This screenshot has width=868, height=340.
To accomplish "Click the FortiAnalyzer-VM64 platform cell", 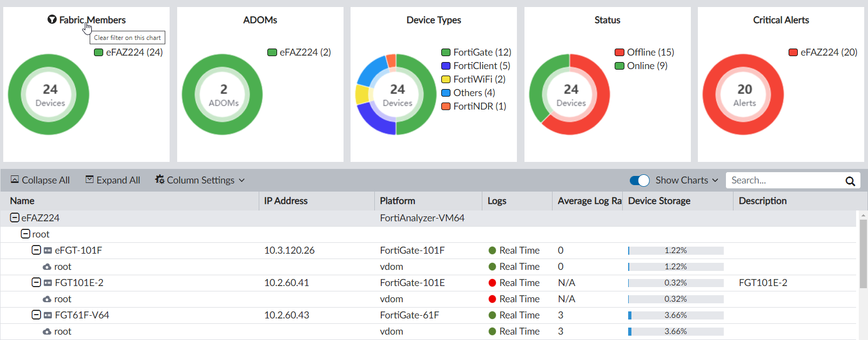I will (x=422, y=218).
